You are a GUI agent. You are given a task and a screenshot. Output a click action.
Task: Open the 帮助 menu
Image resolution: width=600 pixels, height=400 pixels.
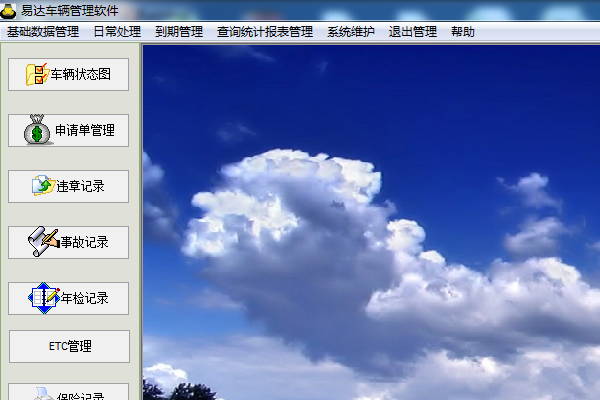(x=463, y=32)
